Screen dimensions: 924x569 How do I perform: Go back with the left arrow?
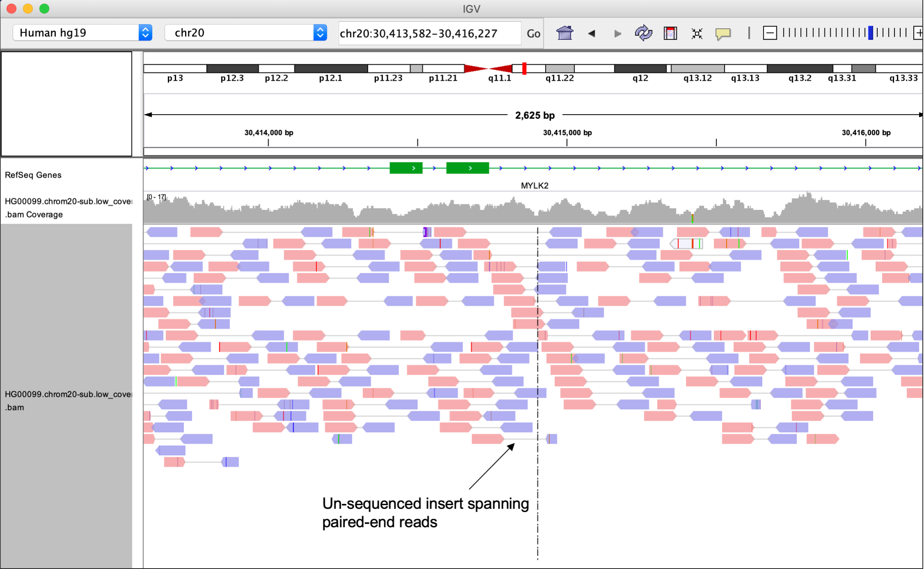591,34
